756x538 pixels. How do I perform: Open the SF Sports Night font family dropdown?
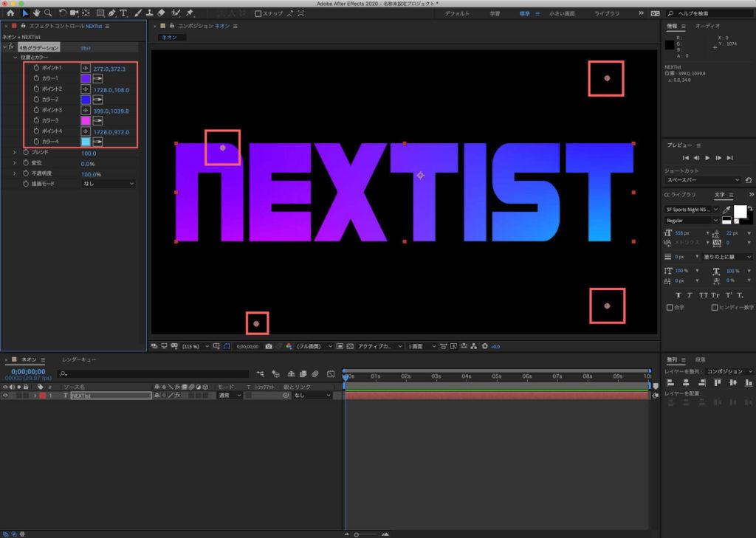pyautogui.click(x=691, y=210)
